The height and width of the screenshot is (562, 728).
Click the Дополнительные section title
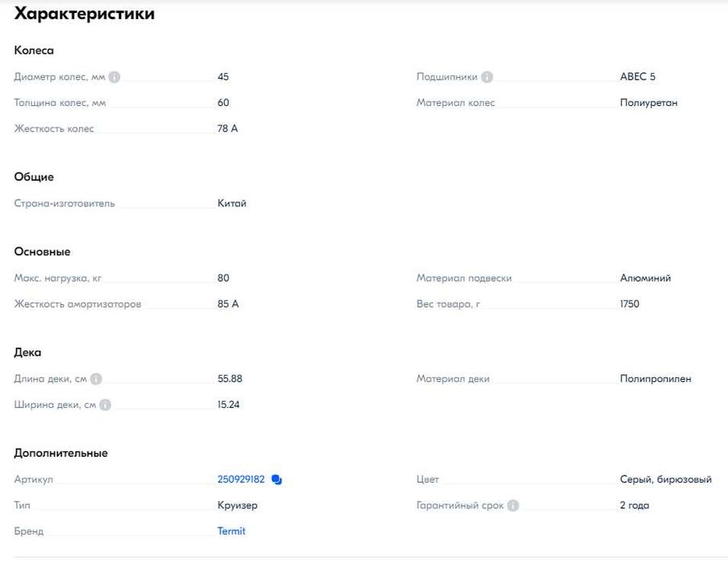[61, 454]
